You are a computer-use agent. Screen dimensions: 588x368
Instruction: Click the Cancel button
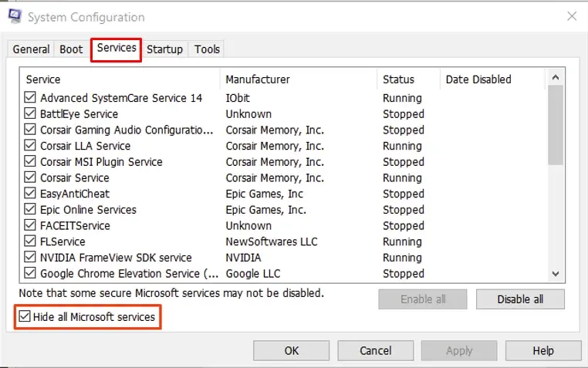[376, 350]
